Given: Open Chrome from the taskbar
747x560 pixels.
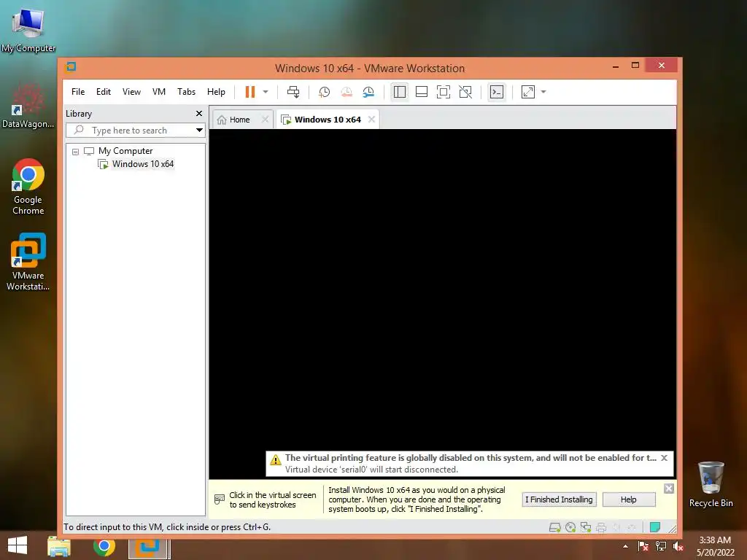Looking at the screenshot, I should tap(104, 546).
